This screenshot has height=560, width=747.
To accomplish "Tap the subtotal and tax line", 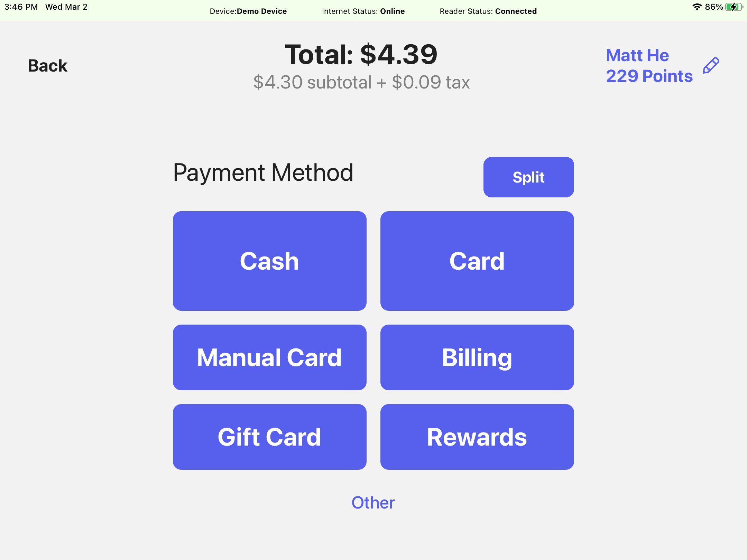I will (x=361, y=82).
